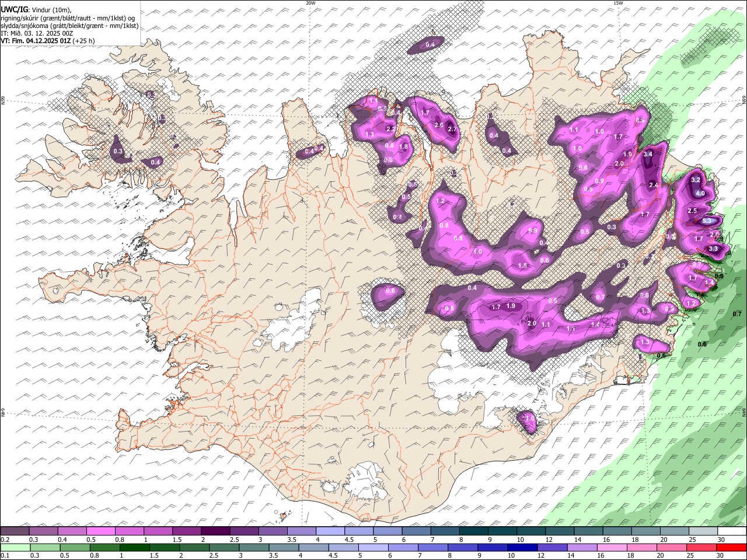Click the 2.2 snowfall value on the map
The height and width of the screenshot is (560, 747).
pos(391,129)
